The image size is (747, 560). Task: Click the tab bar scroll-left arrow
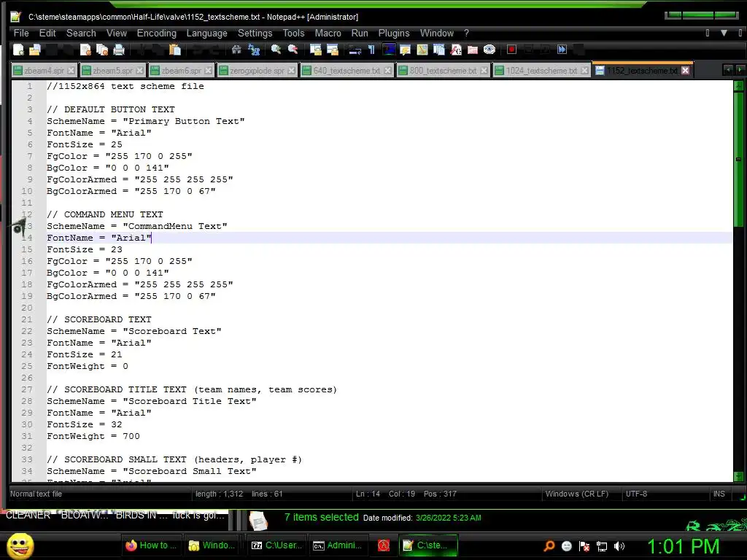728,70
